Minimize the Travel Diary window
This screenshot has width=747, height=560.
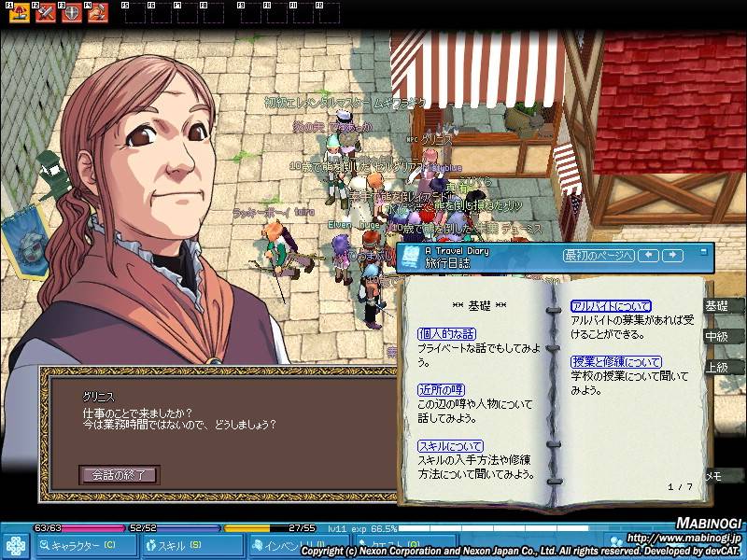(x=704, y=251)
